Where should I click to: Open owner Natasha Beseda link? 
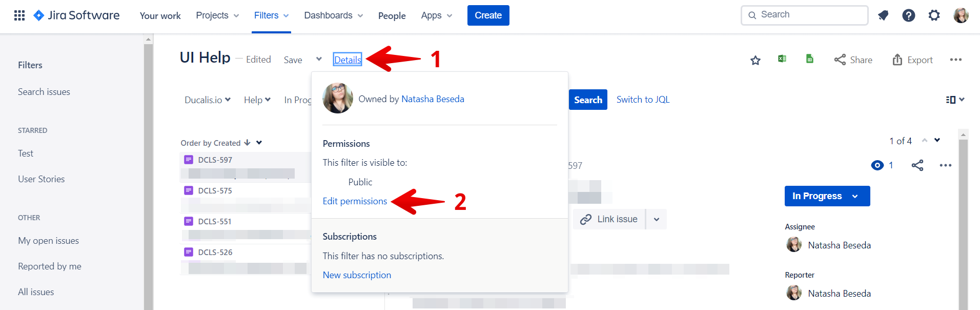click(x=433, y=99)
